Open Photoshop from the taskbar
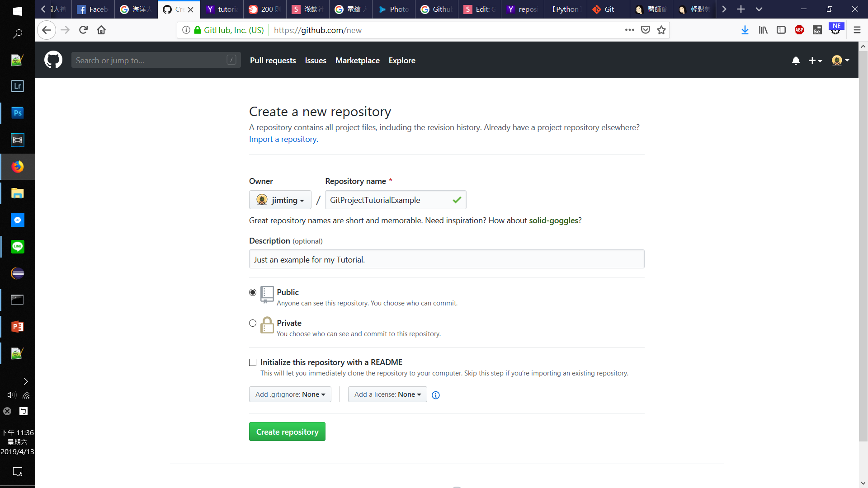The height and width of the screenshot is (488, 868). tap(17, 113)
